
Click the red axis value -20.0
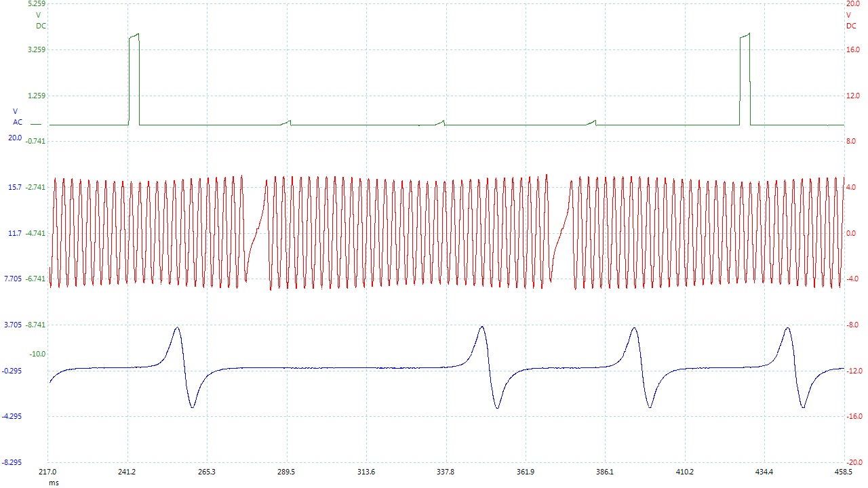point(854,462)
